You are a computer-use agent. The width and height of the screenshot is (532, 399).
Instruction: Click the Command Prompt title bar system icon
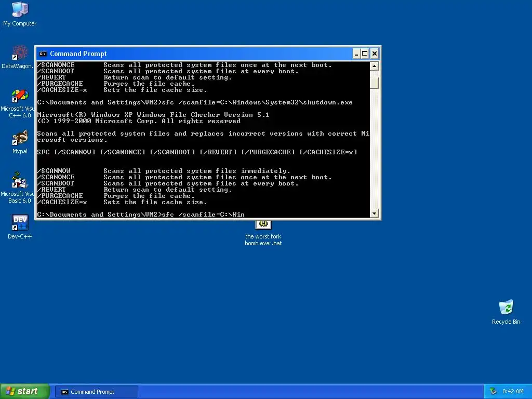43,54
